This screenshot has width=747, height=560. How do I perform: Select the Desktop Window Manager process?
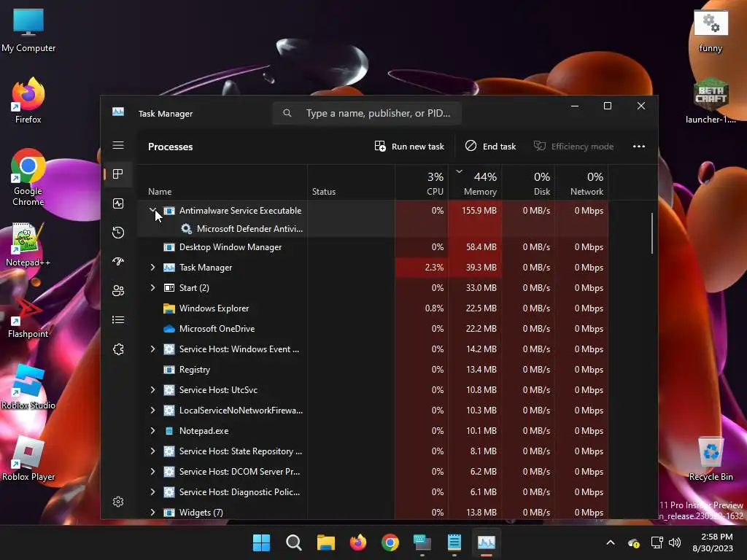coord(373,247)
